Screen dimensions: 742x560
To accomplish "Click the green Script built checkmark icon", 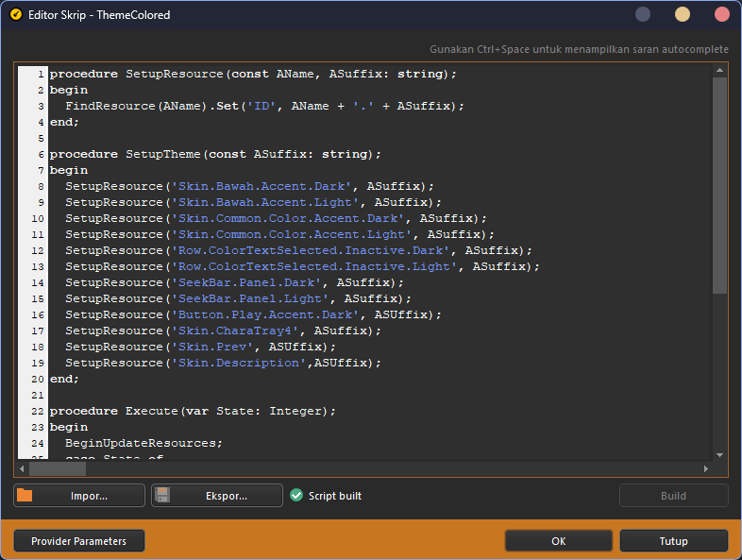I will coord(296,496).
